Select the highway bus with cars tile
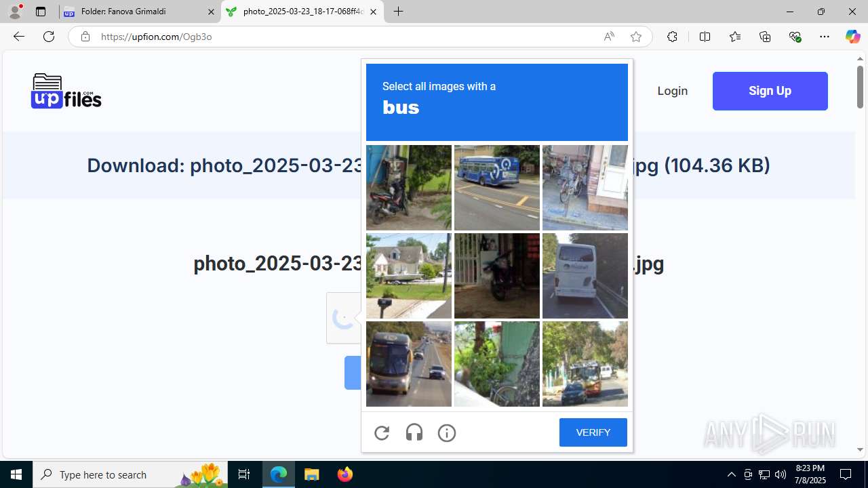The width and height of the screenshot is (868, 488). [409, 364]
